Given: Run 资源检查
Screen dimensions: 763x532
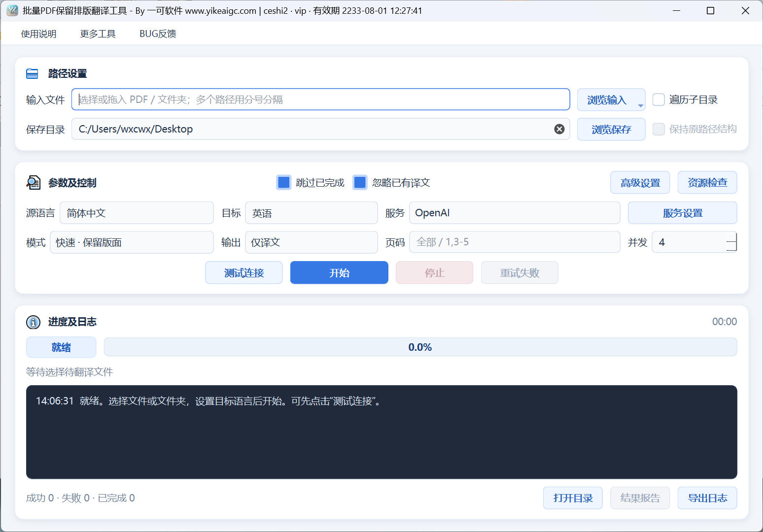Looking at the screenshot, I should click(707, 183).
